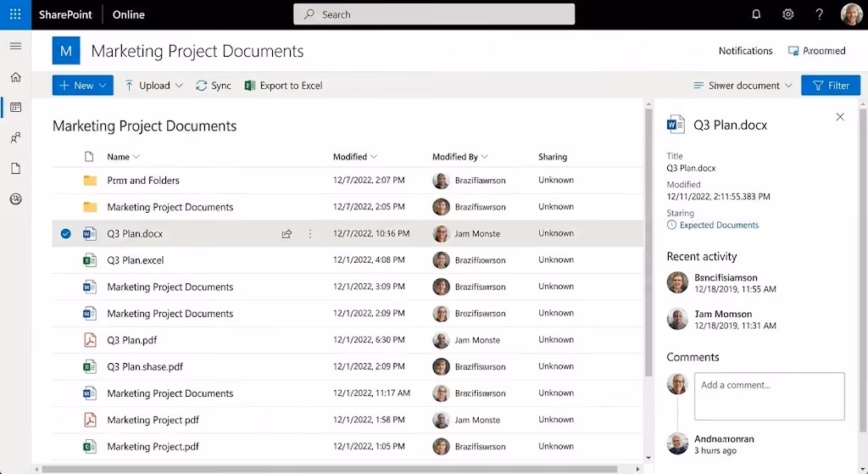Open the pages document icon in the left sidebar
Viewport: 868px width, 474px height.
pos(15,169)
